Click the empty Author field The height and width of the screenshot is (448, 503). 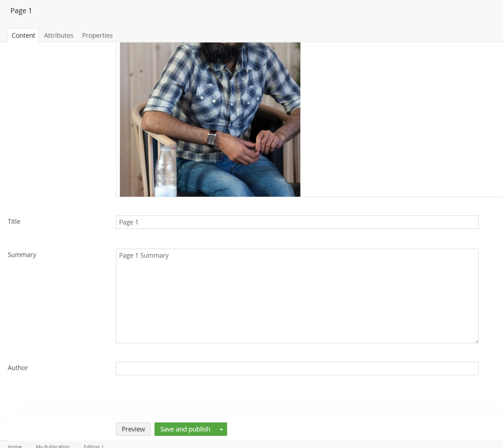297,369
